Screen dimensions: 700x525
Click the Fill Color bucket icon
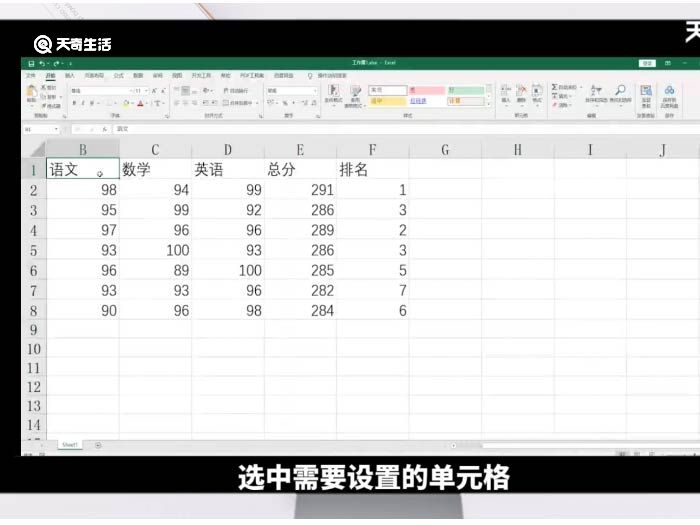(x=126, y=103)
